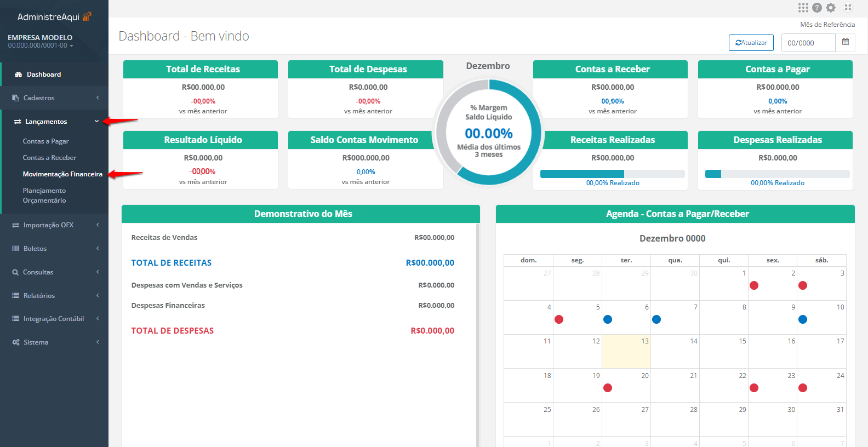Screen dimensions: 868x447
Task: Click the red event dot on December 19
Action: (608, 388)
